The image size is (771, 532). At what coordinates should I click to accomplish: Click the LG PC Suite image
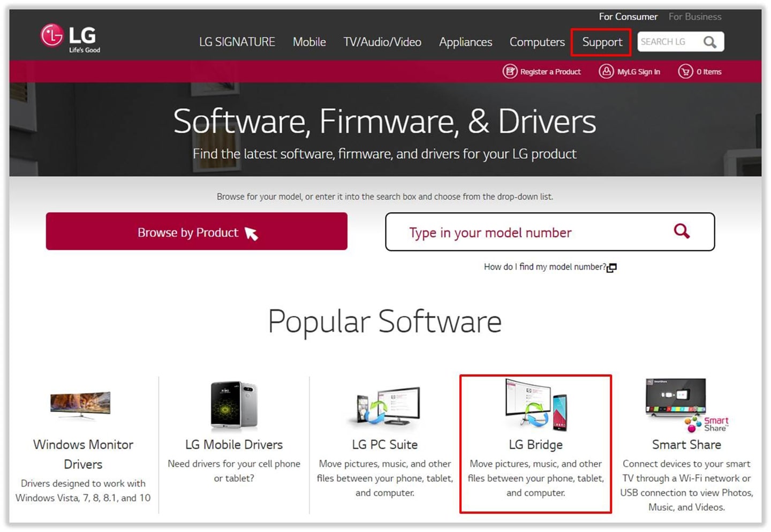384,407
